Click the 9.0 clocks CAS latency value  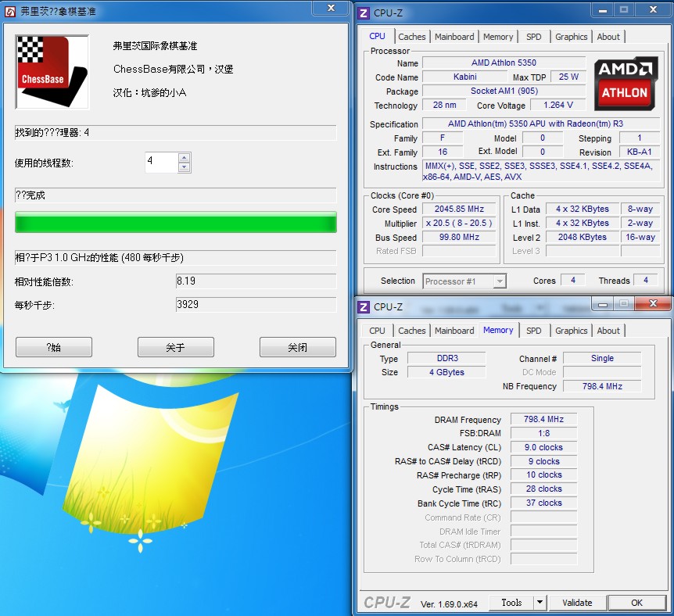click(543, 447)
